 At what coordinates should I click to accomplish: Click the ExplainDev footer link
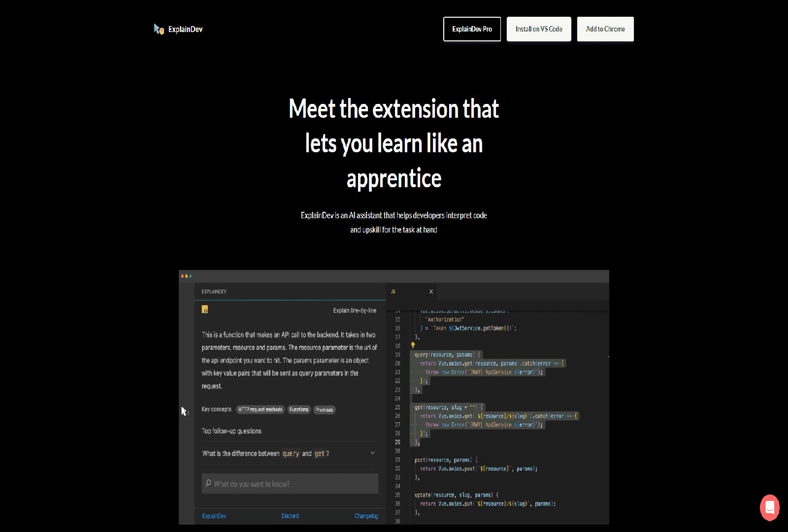tap(214, 516)
